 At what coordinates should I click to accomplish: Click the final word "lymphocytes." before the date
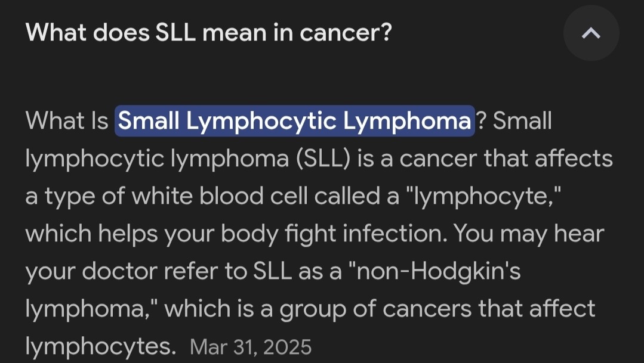[101, 346]
